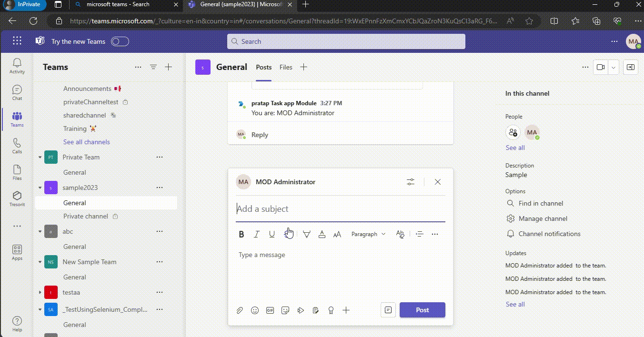Open the Approvals clipboard icon

[315, 310]
